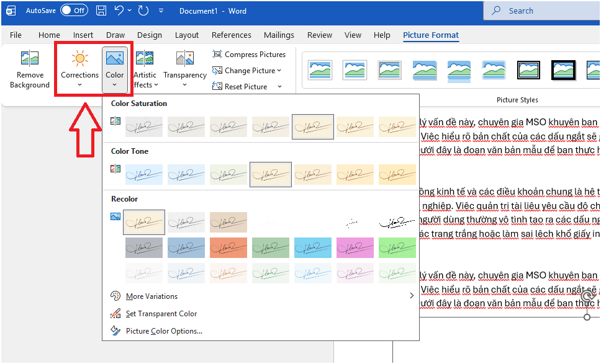Select the orange Recolor swatch
The image size is (601, 364).
(x=228, y=248)
